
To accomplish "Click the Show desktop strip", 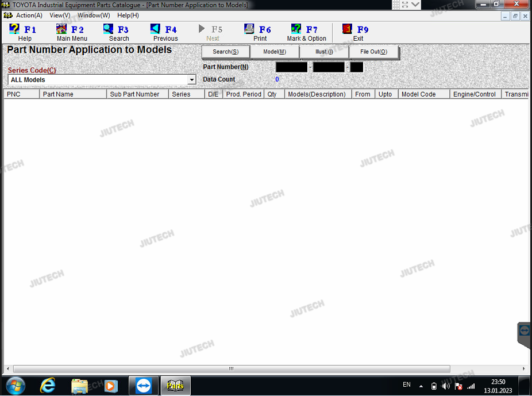I will 525,386.
